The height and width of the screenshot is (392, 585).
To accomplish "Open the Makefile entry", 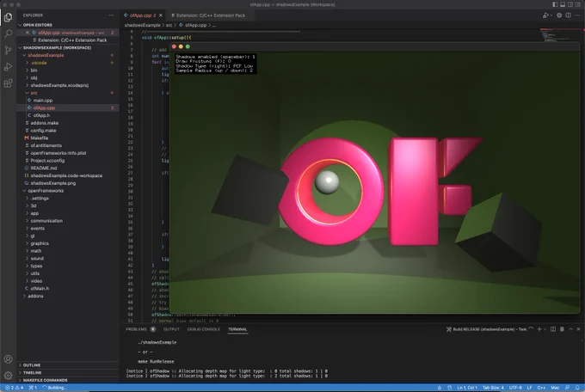I will [x=40, y=138].
